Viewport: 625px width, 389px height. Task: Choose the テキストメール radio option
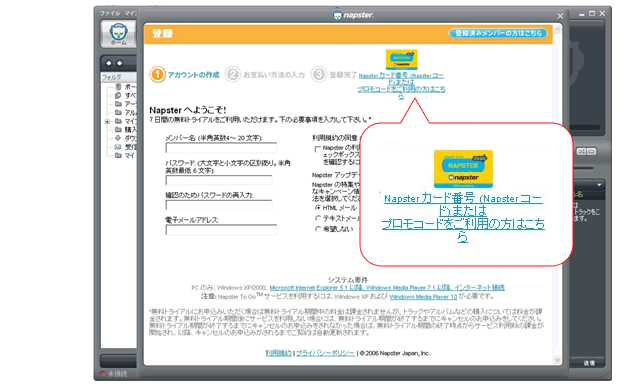pyautogui.click(x=318, y=218)
